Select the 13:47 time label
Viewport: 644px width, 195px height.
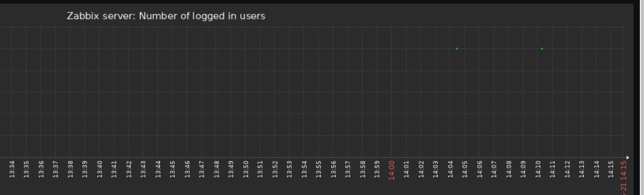(202, 169)
